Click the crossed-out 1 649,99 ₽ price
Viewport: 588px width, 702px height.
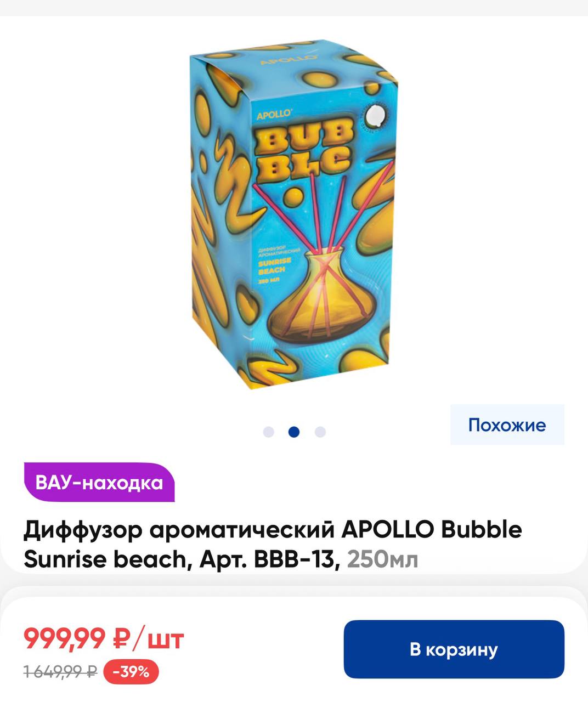point(60,671)
